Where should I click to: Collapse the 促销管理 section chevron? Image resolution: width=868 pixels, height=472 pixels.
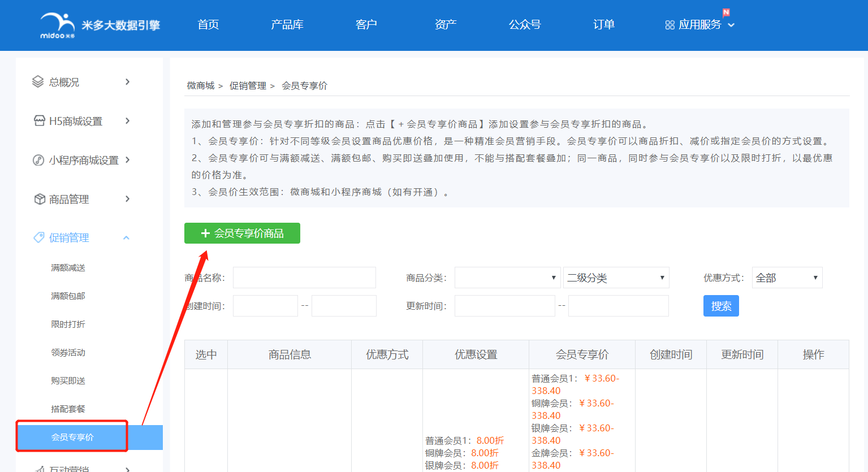pos(127,238)
